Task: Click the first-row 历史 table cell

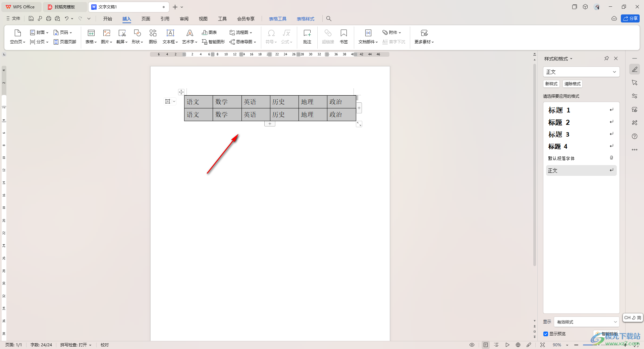Action: pyautogui.click(x=284, y=102)
